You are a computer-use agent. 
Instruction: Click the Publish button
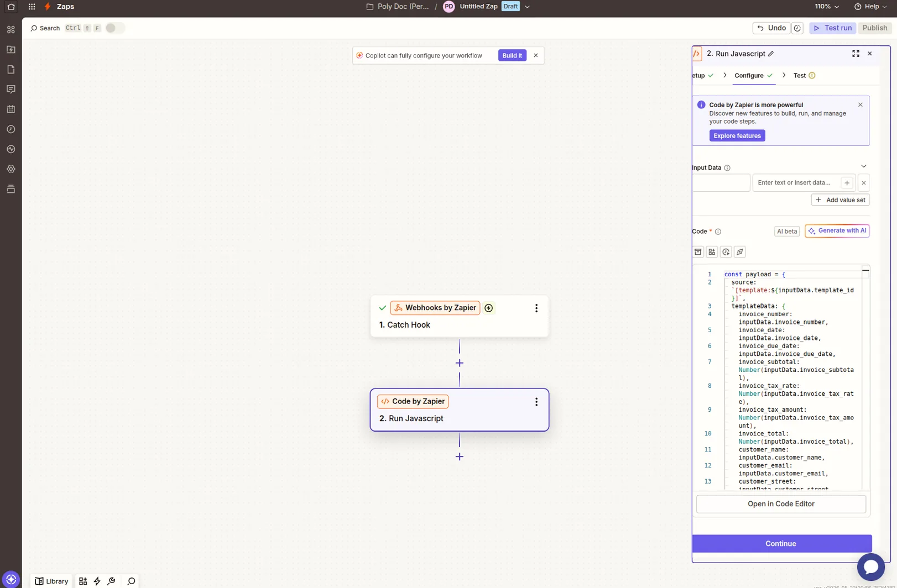[875, 28]
